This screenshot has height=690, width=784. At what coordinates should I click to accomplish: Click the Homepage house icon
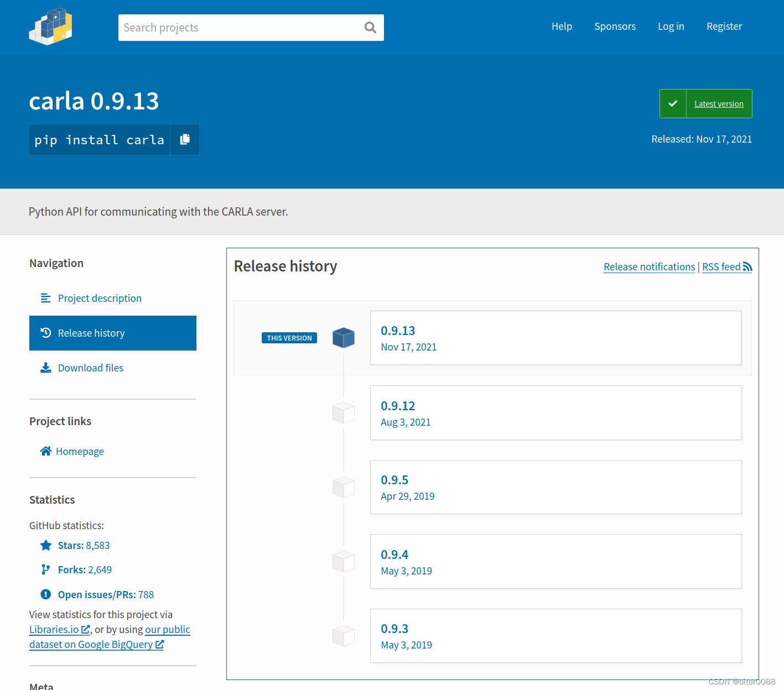[46, 451]
